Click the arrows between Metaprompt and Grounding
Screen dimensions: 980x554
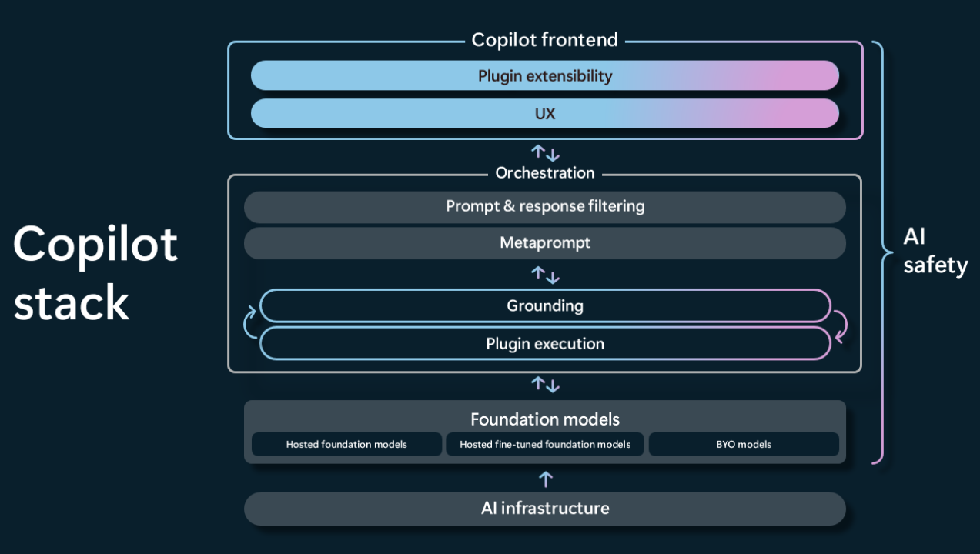click(545, 275)
